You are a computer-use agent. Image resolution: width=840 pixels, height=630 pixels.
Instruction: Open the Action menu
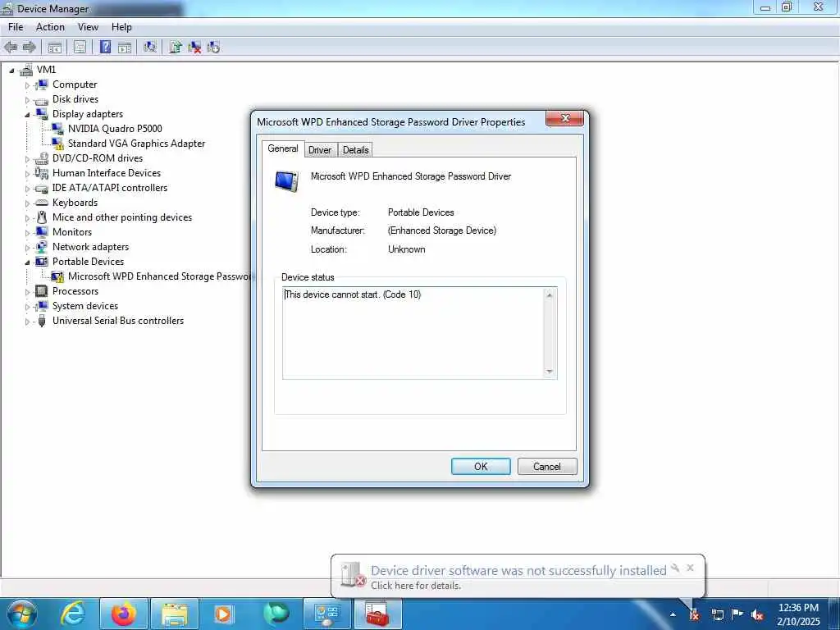(50, 27)
